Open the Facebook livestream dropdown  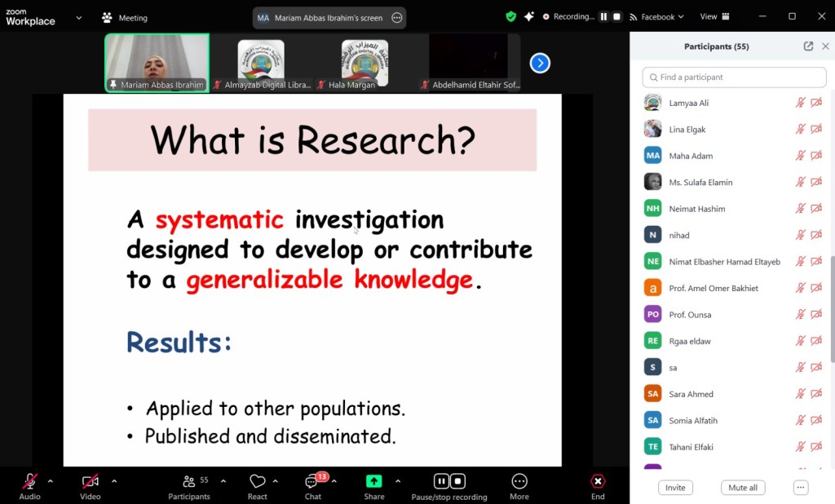click(x=657, y=16)
